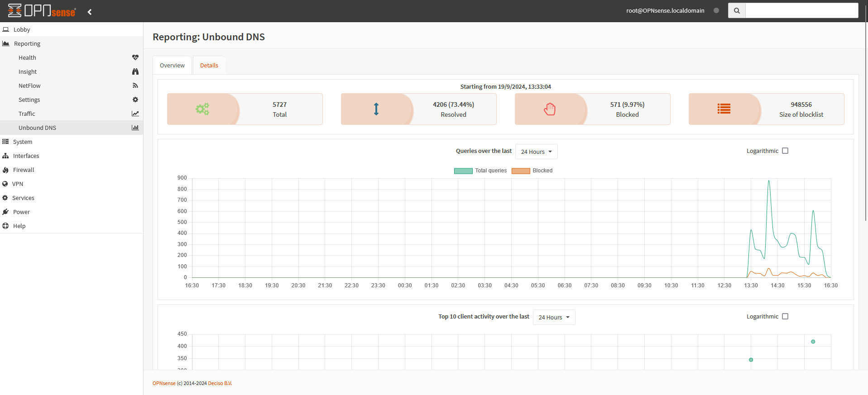Open the Lobby menu
Viewport: 868px width, 395px height.
coord(72,29)
